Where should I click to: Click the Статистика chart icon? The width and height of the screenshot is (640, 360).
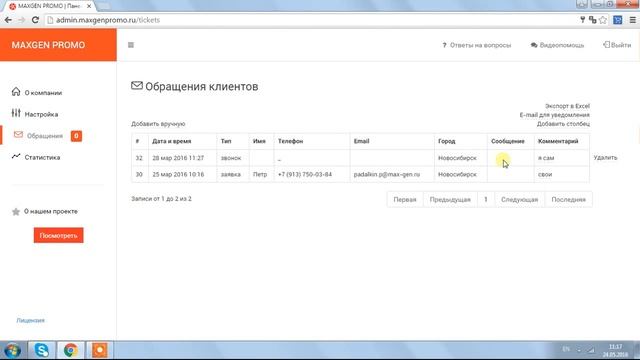click(16, 156)
